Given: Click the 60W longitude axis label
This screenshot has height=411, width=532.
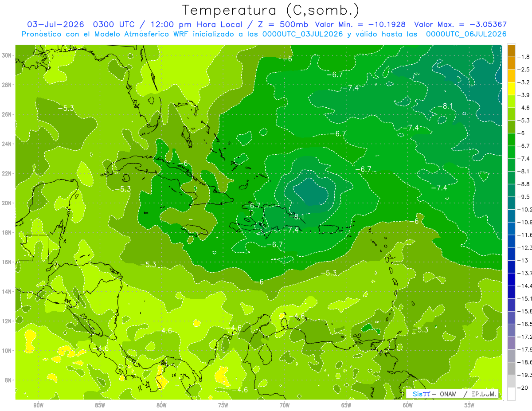Looking at the screenshot, I should 408,405.
